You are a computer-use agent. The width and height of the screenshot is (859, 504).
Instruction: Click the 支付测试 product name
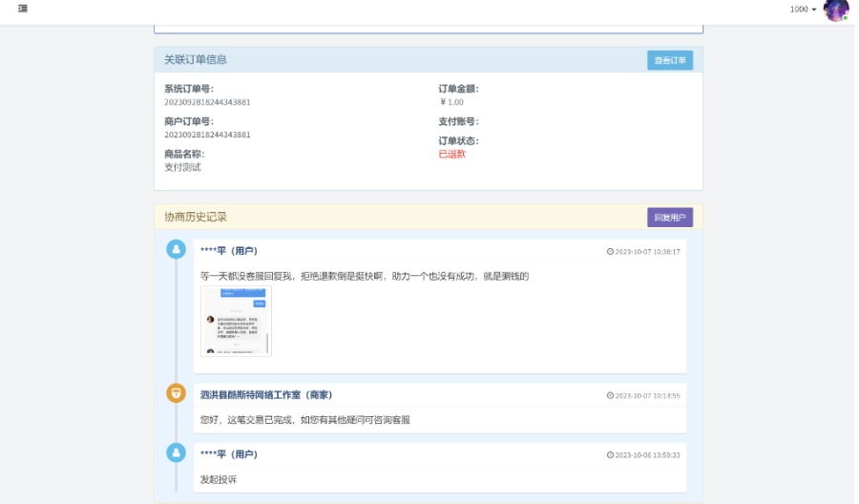tap(182, 167)
